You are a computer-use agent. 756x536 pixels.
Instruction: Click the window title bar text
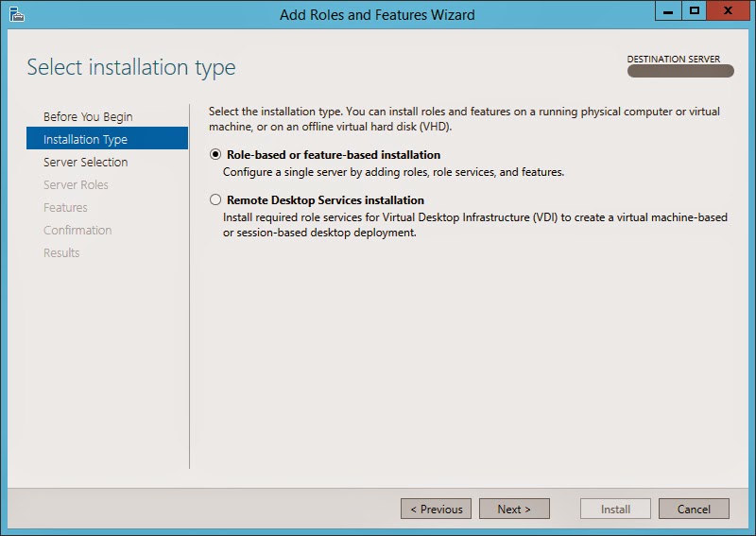tap(378, 14)
